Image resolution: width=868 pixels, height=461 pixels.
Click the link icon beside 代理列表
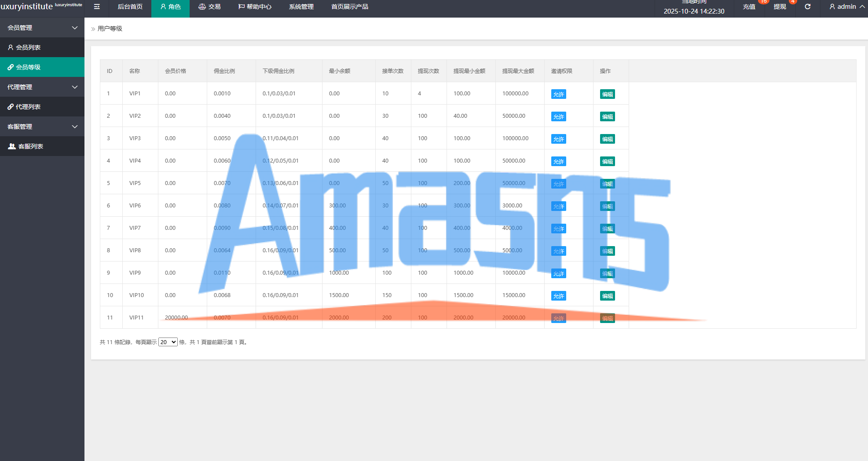[x=11, y=107]
